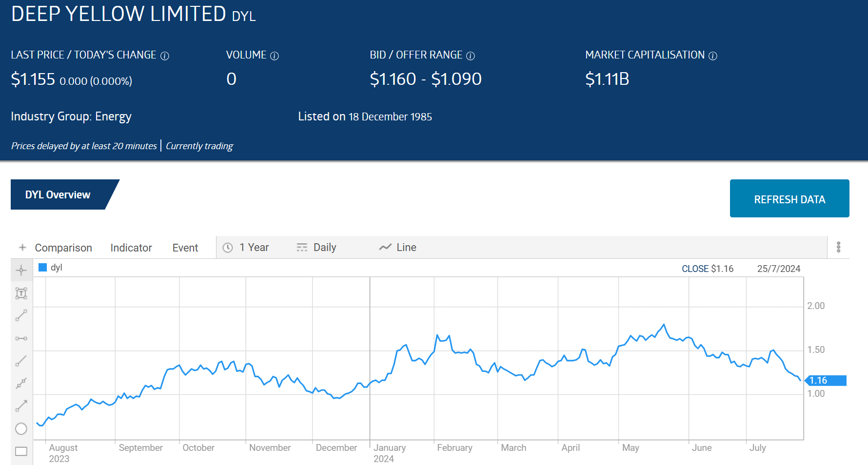This screenshot has width=868, height=465.
Task: Click the line chart icon beside Line
Action: (385, 248)
